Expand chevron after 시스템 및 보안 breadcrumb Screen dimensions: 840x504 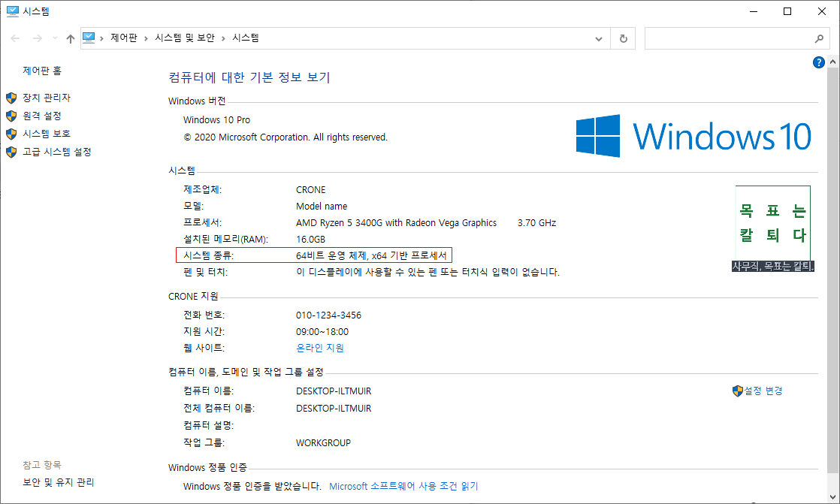[223, 38]
